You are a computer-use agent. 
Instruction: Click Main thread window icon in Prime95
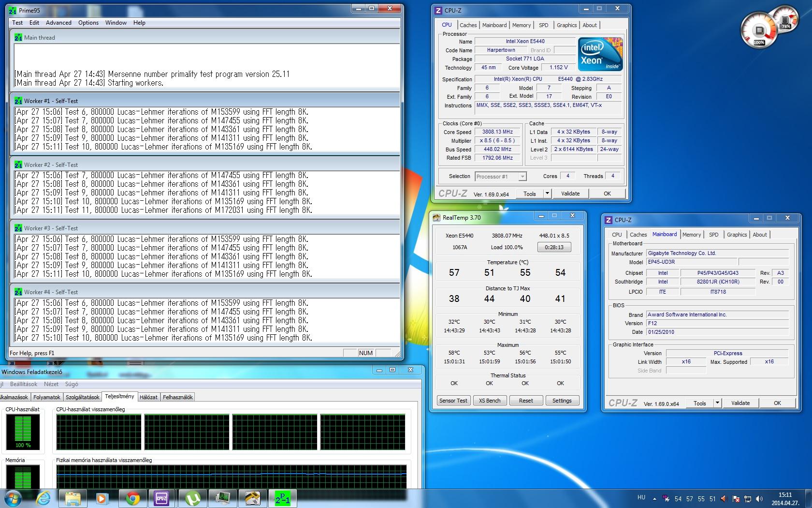click(18, 37)
